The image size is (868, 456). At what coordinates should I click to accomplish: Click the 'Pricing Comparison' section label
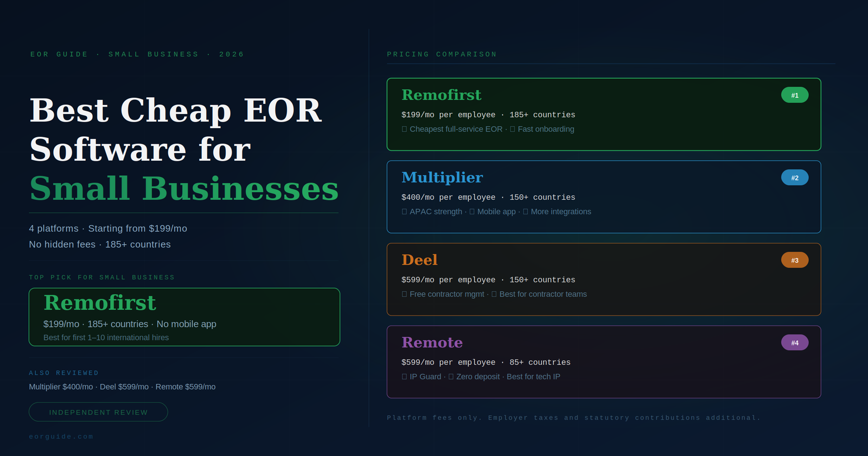pyautogui.click(x=442, y=54)
